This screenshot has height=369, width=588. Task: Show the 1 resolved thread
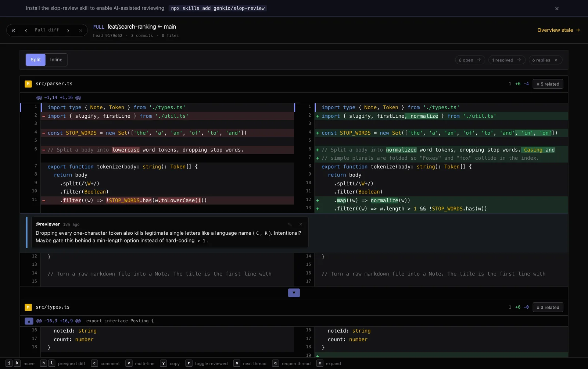506,60
